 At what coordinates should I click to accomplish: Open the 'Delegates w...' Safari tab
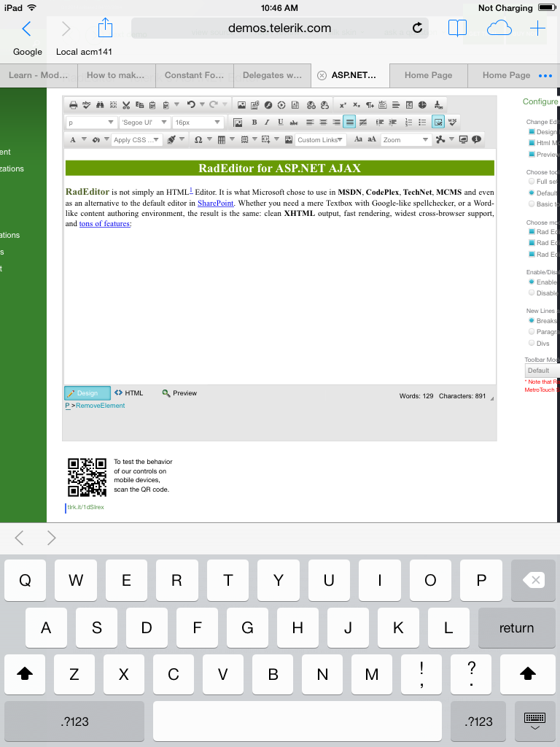pos(273,75)
